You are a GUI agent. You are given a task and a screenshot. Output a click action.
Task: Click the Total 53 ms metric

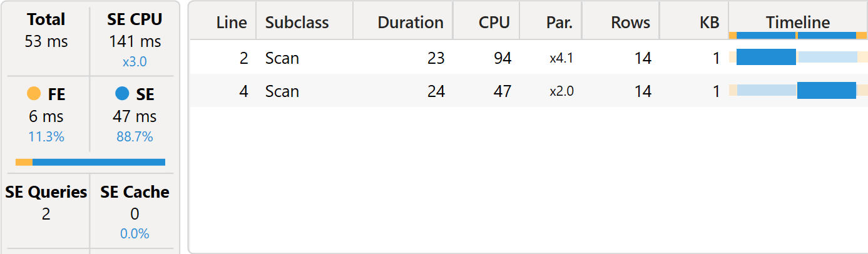pyautogui.click(x=47, y=31)
